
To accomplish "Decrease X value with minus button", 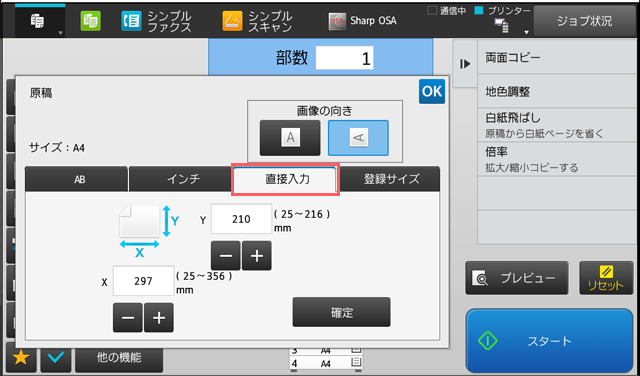I will [128, 318].
